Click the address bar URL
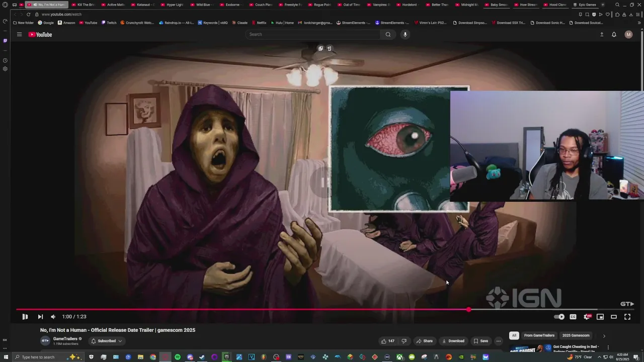The height and width of the screenshot is (362, 644). tap(61, 15)
